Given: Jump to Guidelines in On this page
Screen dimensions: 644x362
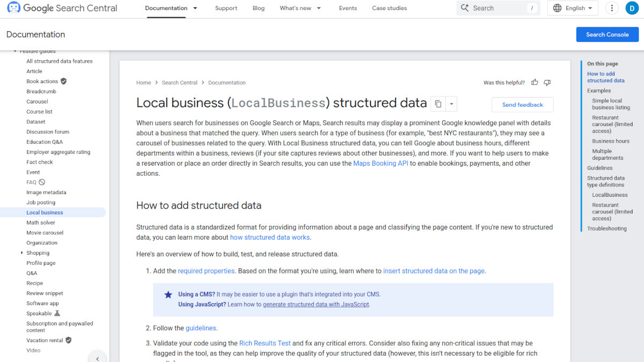Looking at the screenshot, I should pos(600,168).
